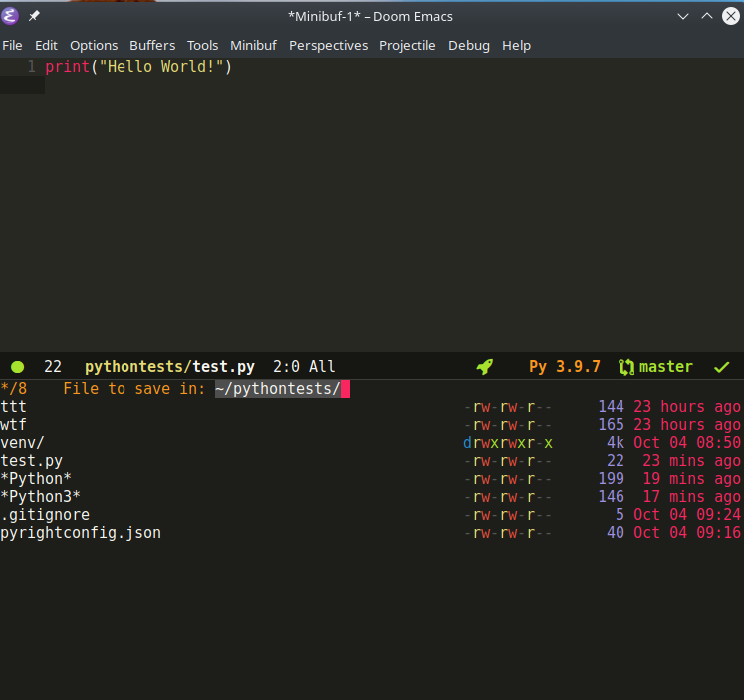Click the 4k size value of venv
The image size is (744, 700).
616,443
